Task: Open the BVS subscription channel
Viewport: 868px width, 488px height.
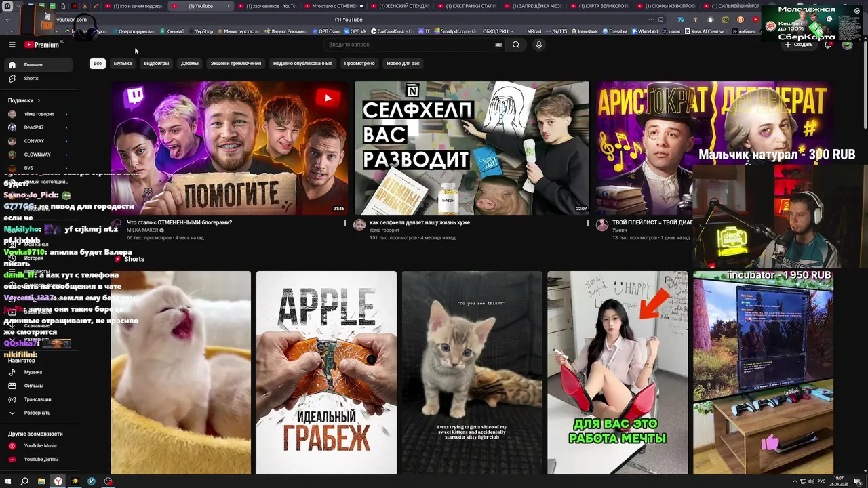Action: [x=37, y=168]
